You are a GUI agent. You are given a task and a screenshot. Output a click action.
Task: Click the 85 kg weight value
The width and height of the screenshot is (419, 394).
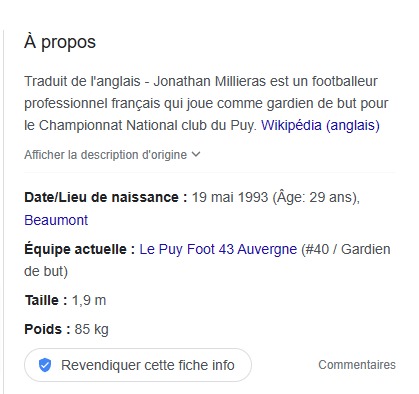[92, 329]
